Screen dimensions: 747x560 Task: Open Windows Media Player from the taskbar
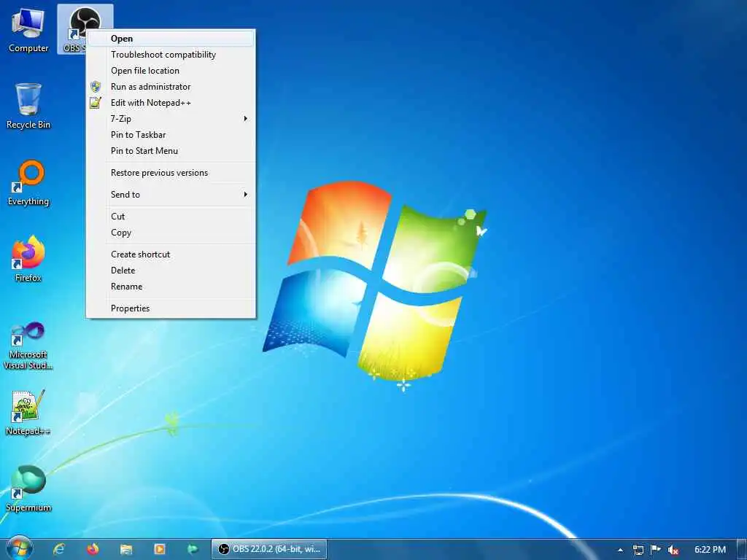point(159,549)
